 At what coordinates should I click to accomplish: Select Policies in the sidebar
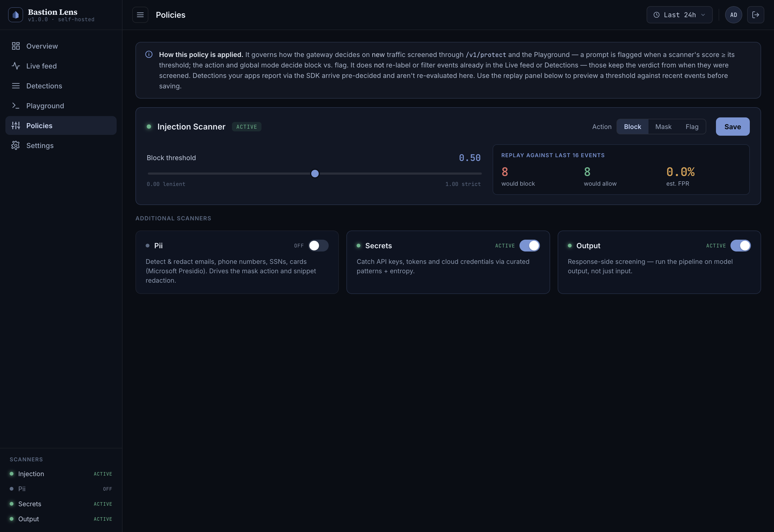(x=61, y=125)
